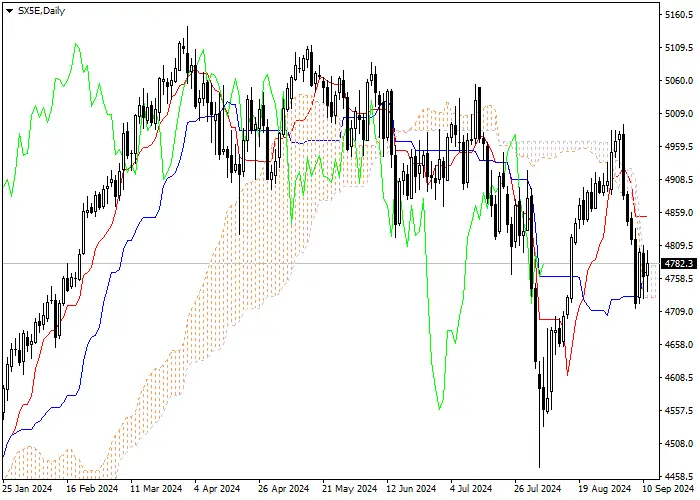Click the 4709.0 price axis label
The height and width of the screenshot is (500, 700).
(679, 311)
